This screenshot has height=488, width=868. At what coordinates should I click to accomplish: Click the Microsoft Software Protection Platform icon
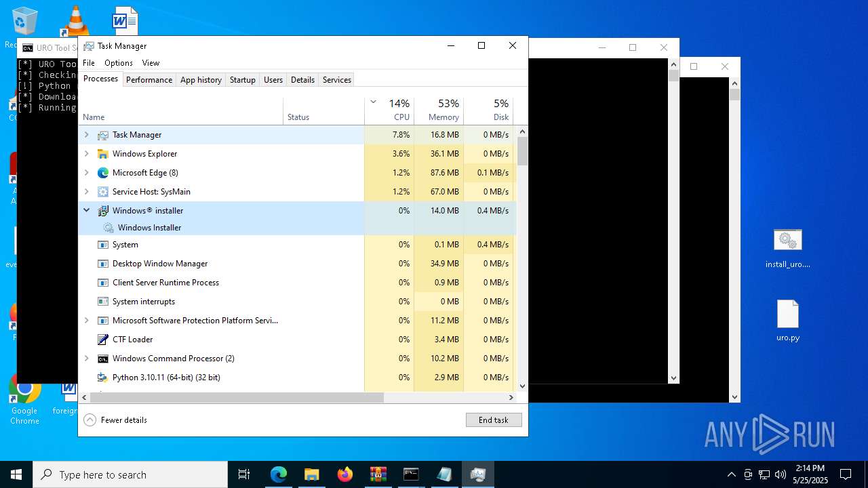(103, 321)
